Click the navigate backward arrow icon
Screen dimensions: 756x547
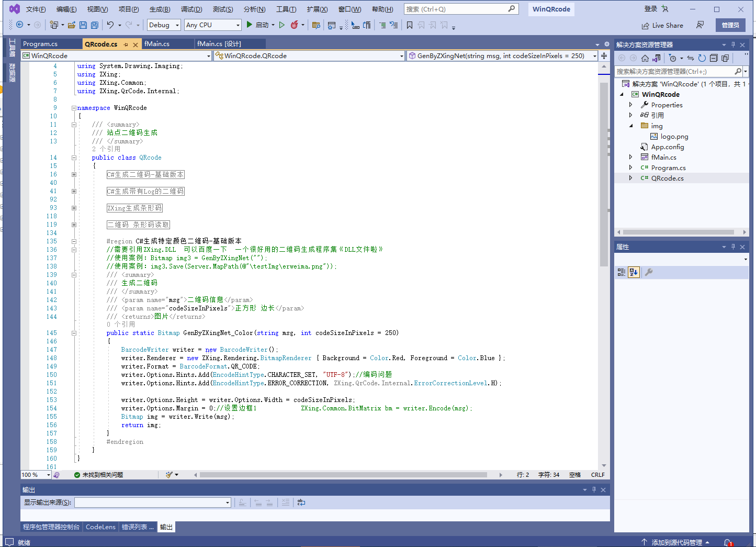pos(19,25)
